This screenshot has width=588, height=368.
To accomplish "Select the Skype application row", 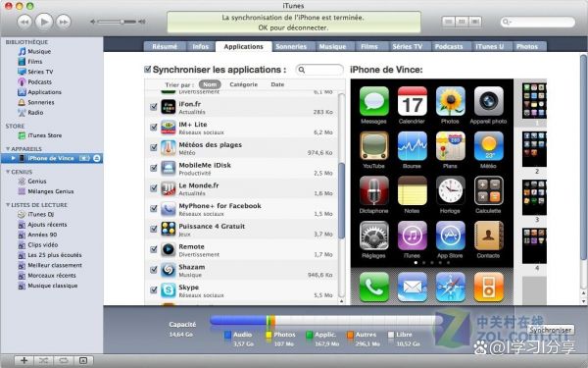I will tap(241, 290).
